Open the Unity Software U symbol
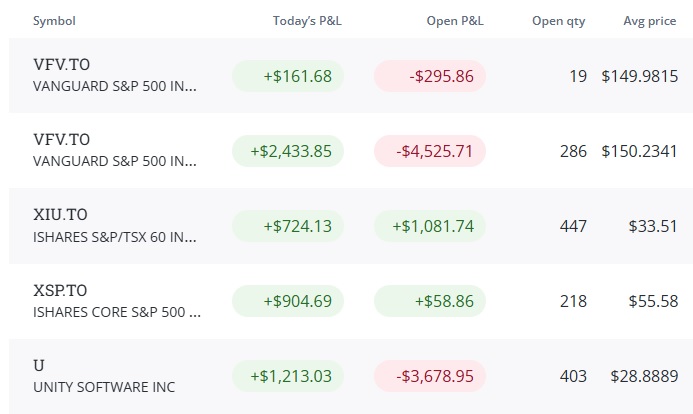The image size is (693, 414). 39,365
